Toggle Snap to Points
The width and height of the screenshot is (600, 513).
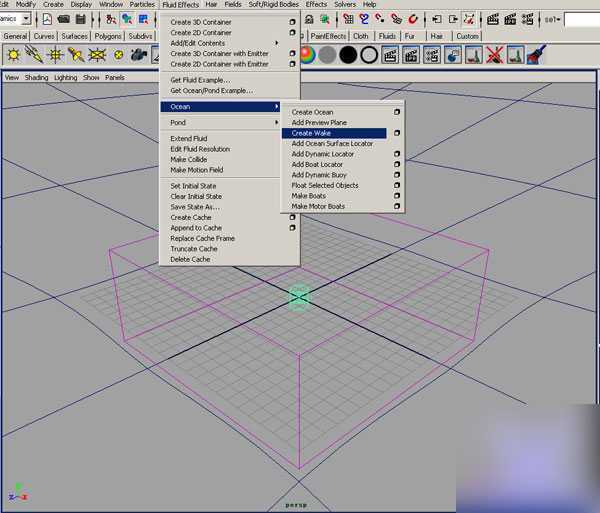(380, 19)
